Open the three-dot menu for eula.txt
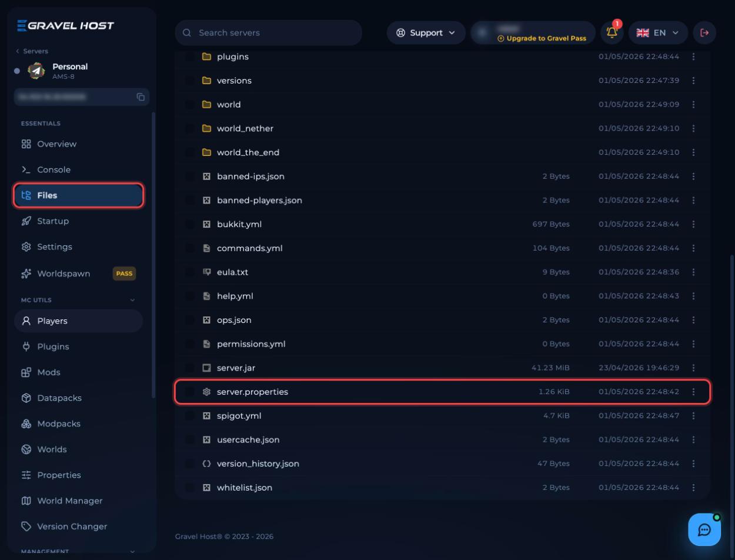Viewport: 735px width, 560px height. click(x=693, y=272)
